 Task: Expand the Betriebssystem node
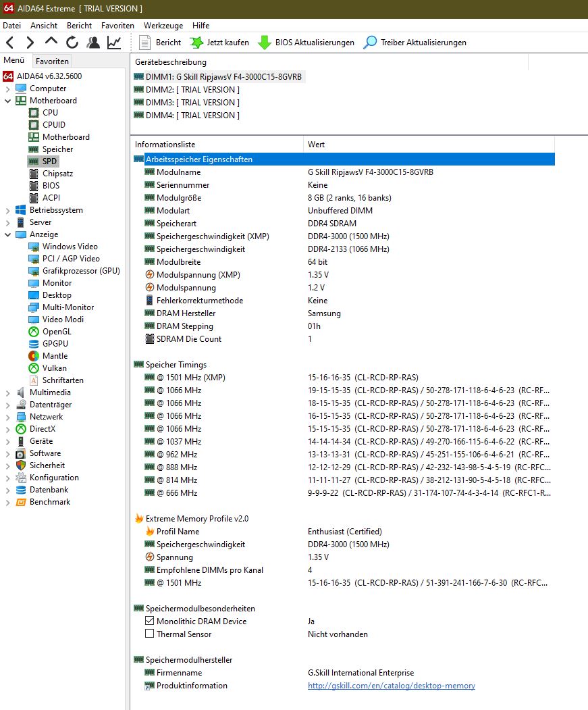7,210
